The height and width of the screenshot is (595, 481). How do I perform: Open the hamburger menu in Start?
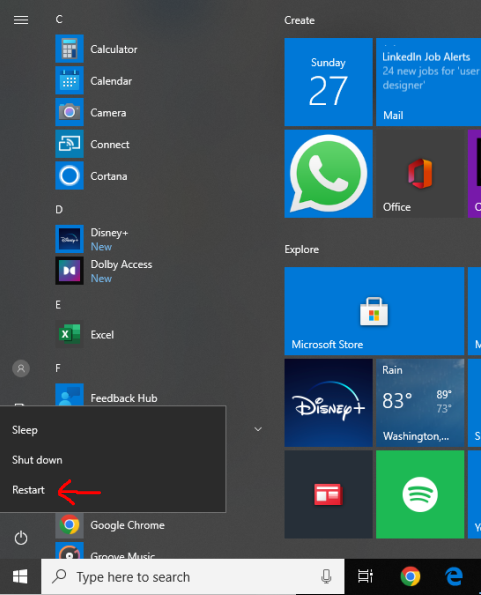point(21,20)
